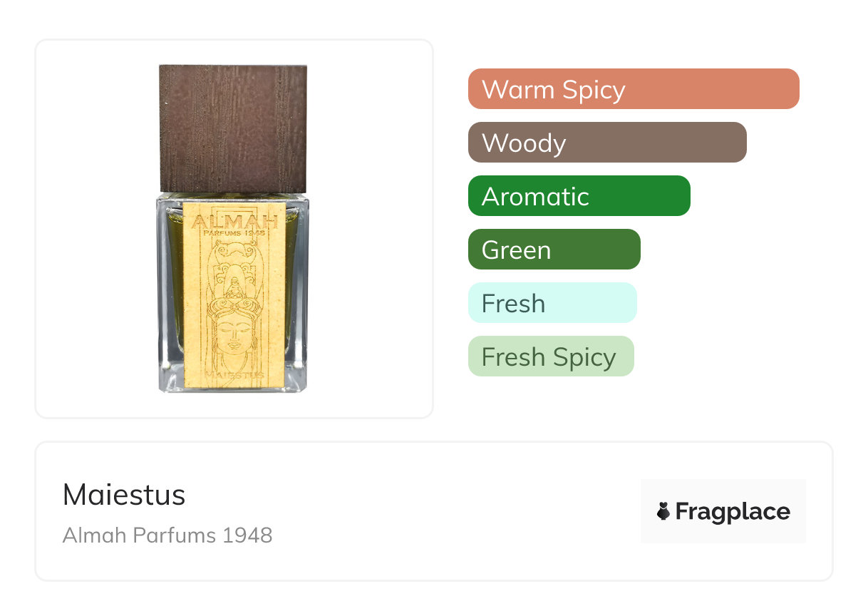Screen dimensions: 868x616
Task: Choose the Green accord bar
Action: [x=554, y=250]
